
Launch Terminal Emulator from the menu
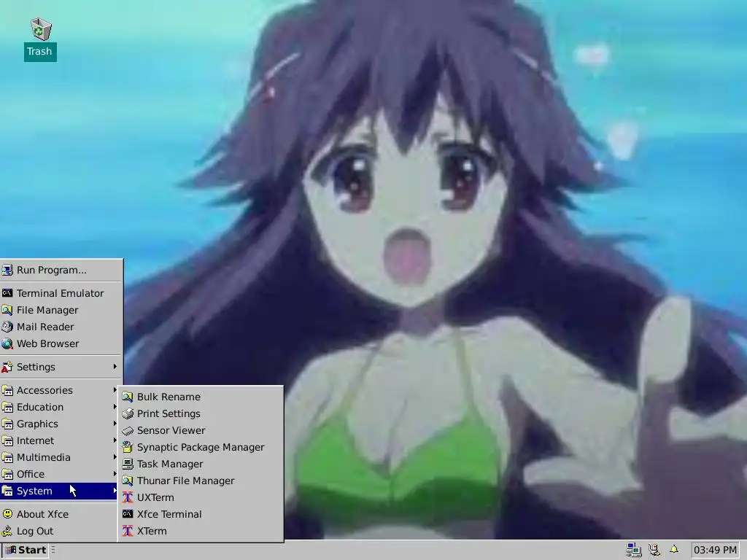tap(61, 293)
